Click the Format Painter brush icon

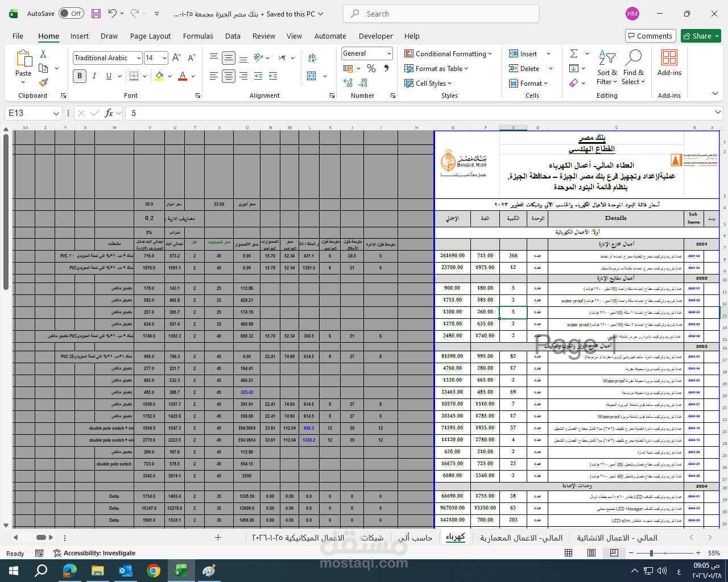tap(43, 83)
